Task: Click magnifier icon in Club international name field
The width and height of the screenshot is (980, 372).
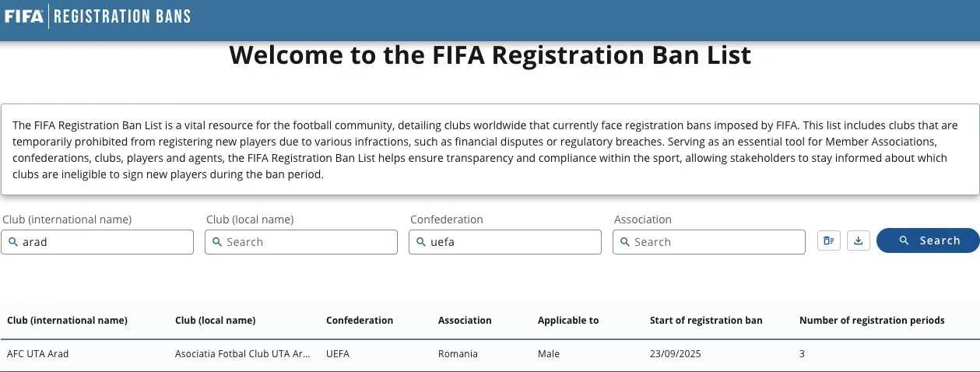Action: [13, 242]
